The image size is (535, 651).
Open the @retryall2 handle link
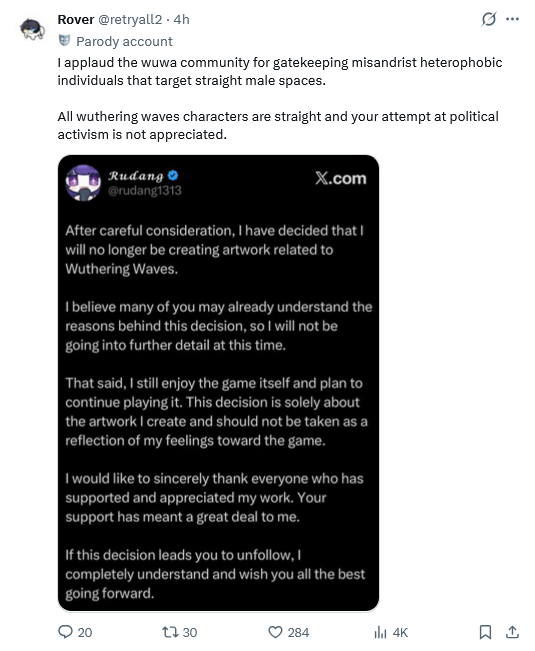tap(129, 20)
